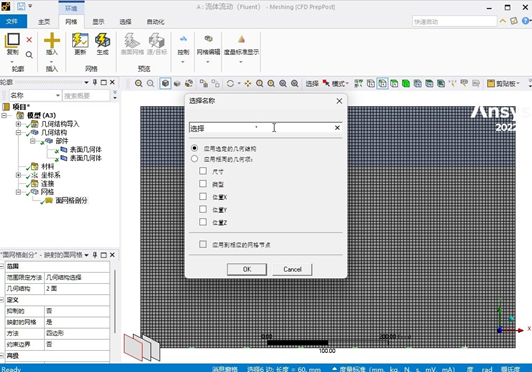
Task: Check the 位置X checkbox
Action: point(203,197)
